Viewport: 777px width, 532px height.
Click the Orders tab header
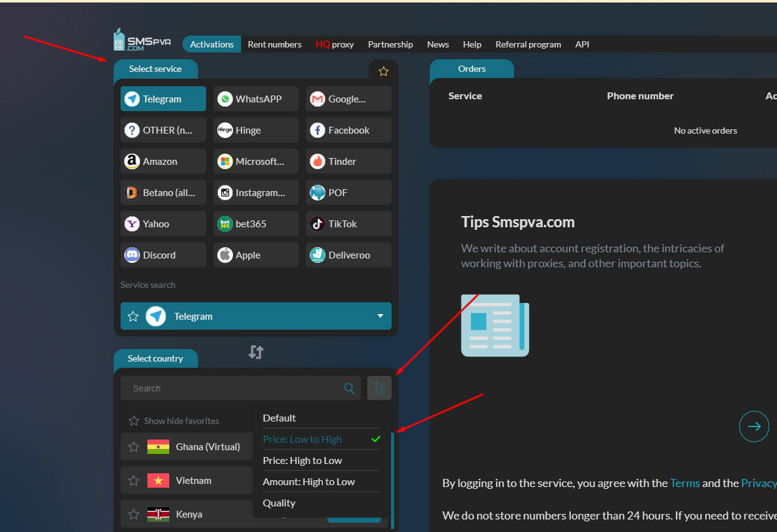(x=472, y=69)
